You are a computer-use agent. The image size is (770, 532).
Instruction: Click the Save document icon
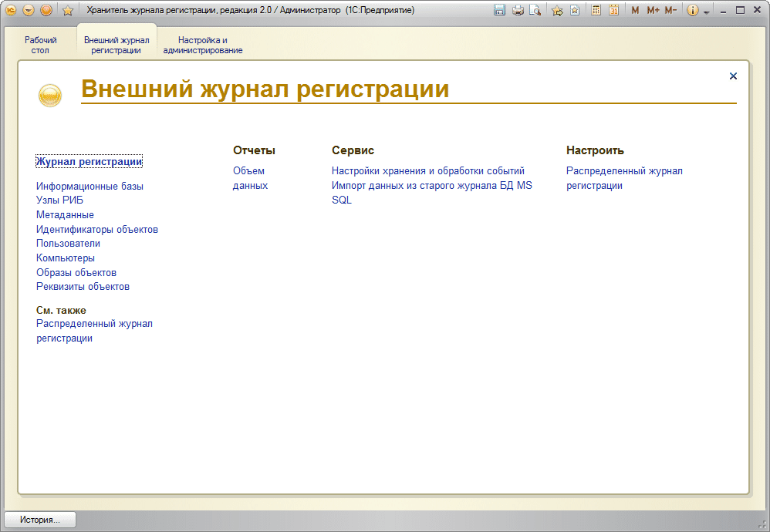500,10
